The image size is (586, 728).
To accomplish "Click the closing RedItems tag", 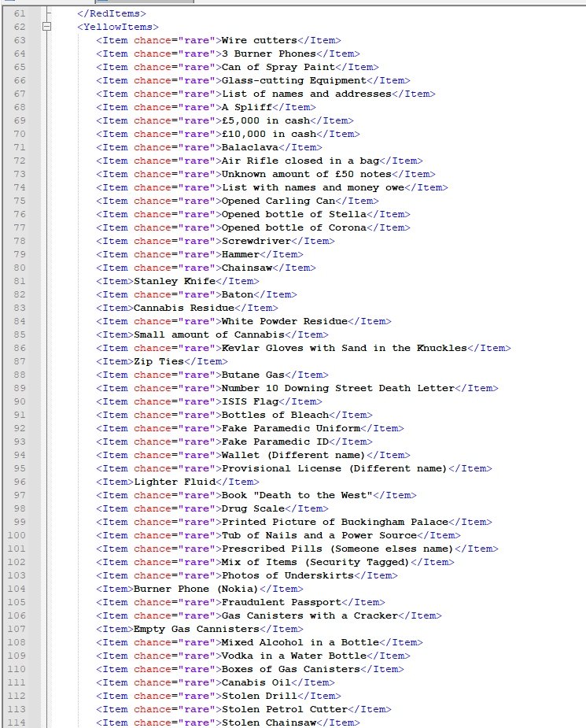I will (111, 13).
